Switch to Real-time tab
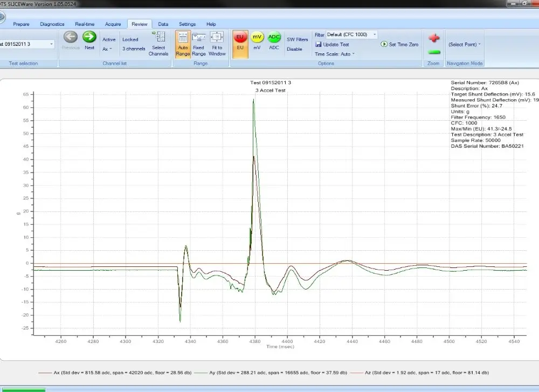Viewport: 539px width, 392px height. [85, 24]
